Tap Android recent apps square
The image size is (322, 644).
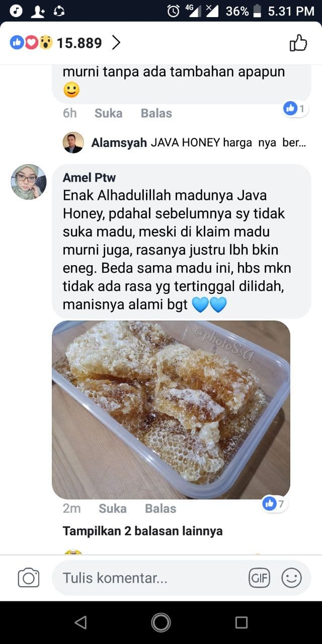pyautogui.click(x=242, y=622)
